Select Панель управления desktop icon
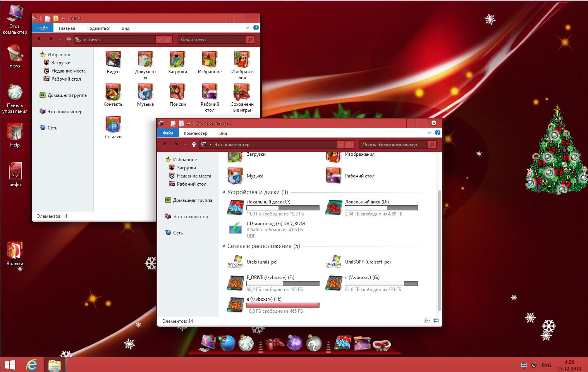 15,99
